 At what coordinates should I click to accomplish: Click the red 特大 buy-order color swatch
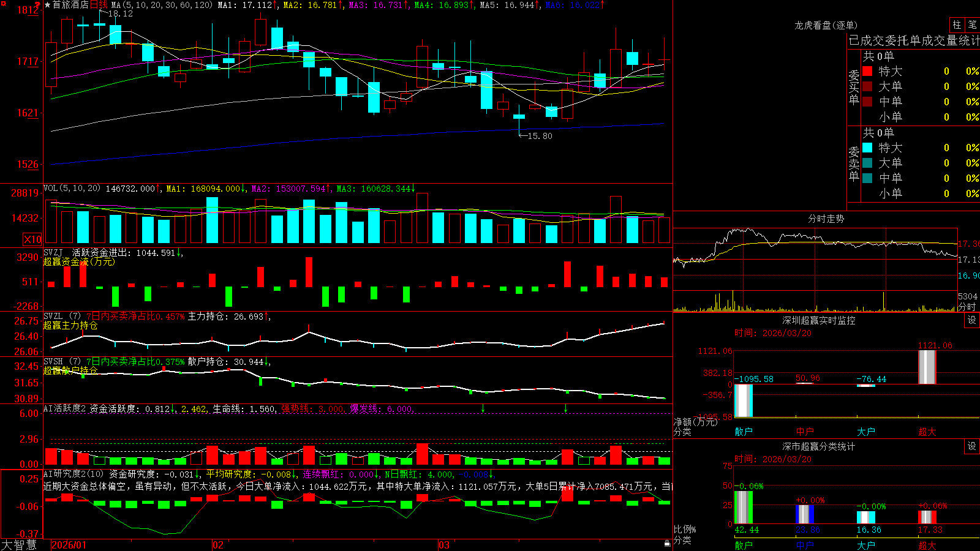click(867, 71)
